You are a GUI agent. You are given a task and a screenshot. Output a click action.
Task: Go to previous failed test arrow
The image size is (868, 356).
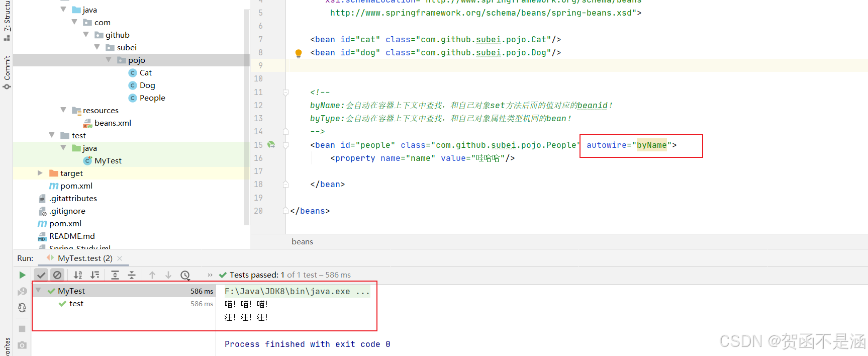[x=152, y=275]
